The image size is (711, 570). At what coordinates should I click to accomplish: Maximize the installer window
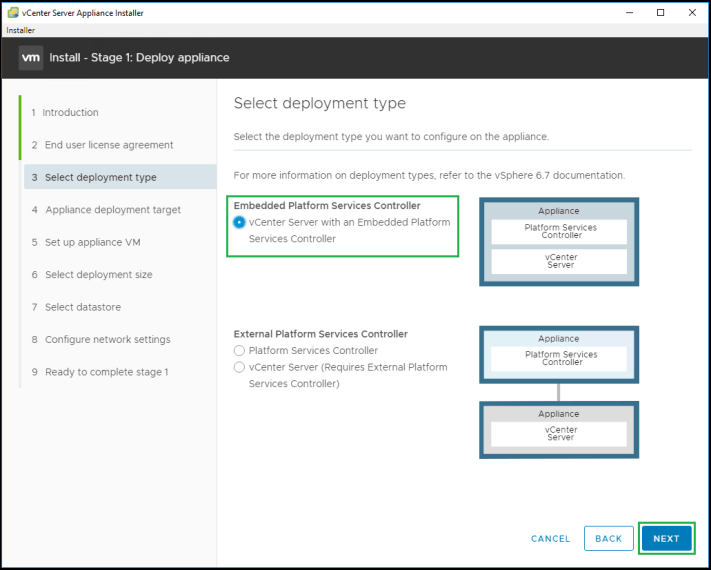[660, 13]
